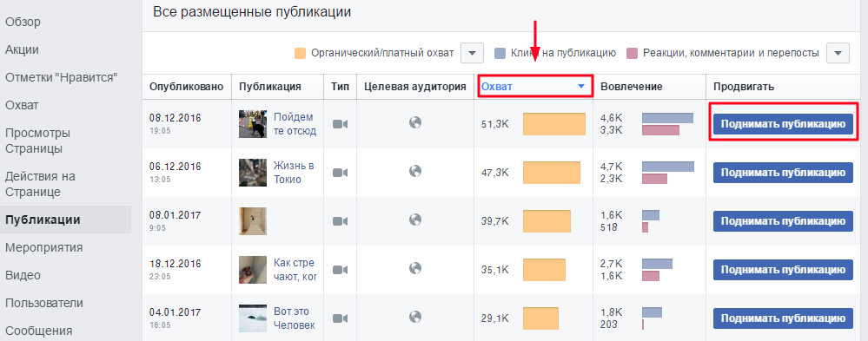Click orange reach bar for 47,3K
The height and width of the screenshot is (341, 868).
tap(552, 173)
